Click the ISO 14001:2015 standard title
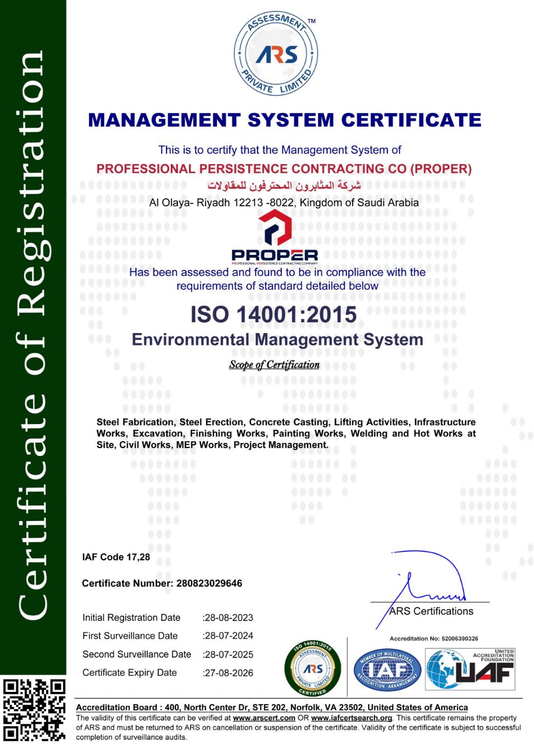The height and width of the screenshot is (756, 534). coord(274,314)
